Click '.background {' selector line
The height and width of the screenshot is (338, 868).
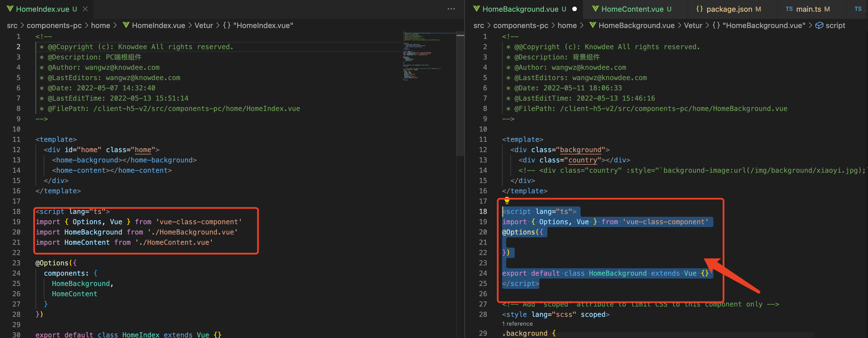pyautogui.click(x=529, y=333)
